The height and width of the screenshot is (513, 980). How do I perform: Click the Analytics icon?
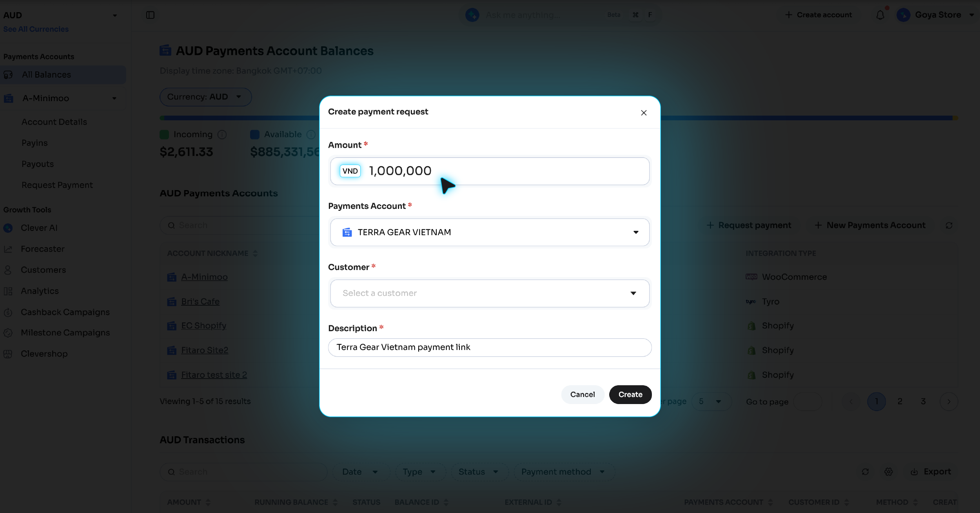coord(8,291)
